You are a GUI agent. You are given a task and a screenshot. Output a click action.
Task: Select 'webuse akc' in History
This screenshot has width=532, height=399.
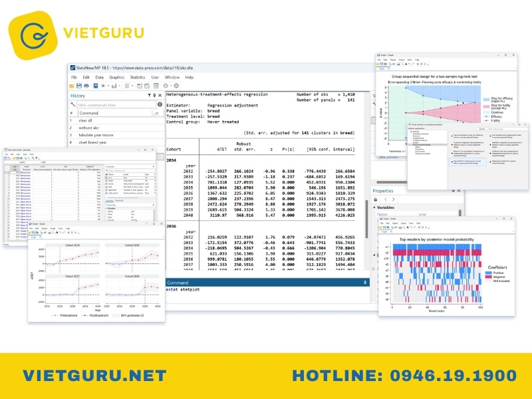[116, 128]
